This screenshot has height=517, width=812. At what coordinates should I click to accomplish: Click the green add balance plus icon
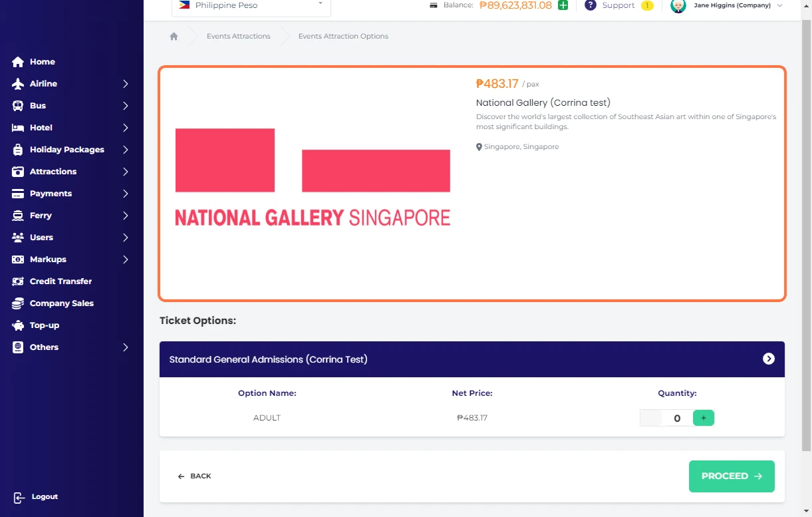563,5
